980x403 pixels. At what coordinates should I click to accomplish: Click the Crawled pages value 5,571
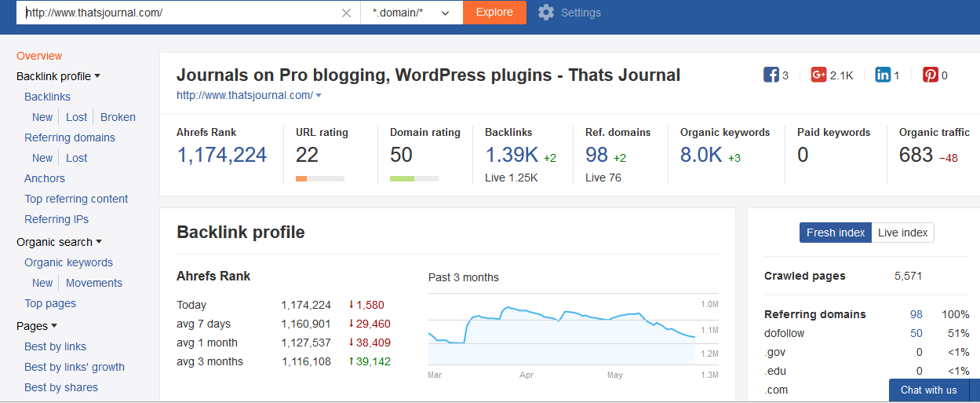coord(908,276)
